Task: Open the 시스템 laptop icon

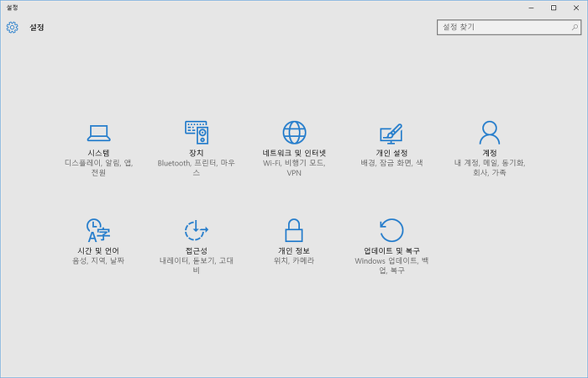Action: tap(98, 133)
